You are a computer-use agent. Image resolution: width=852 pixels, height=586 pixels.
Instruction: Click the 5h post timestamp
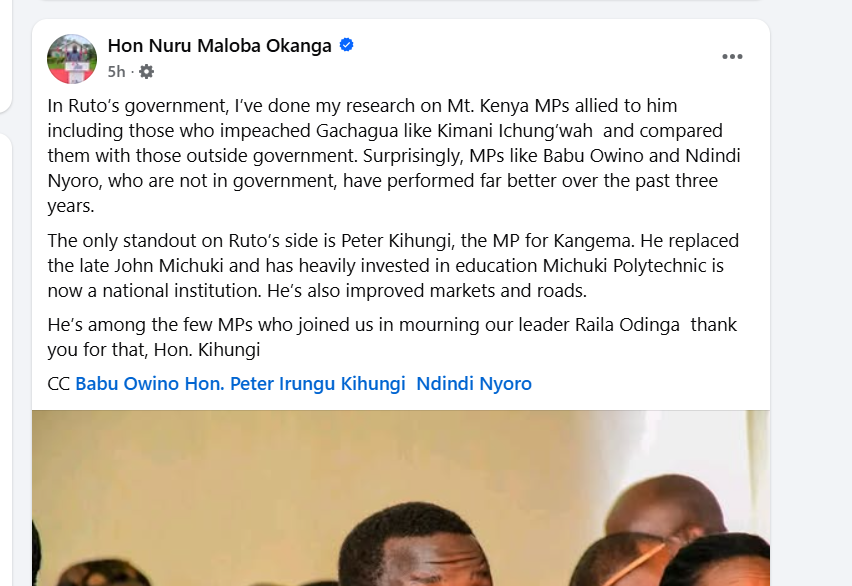(116, 71)
